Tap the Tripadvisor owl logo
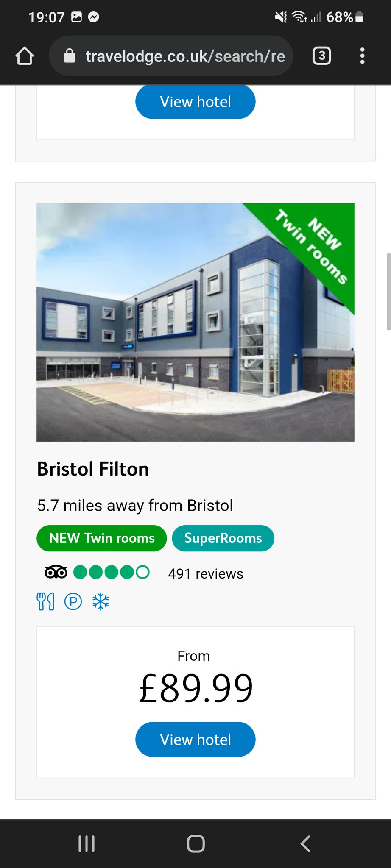 coord(56,573)
